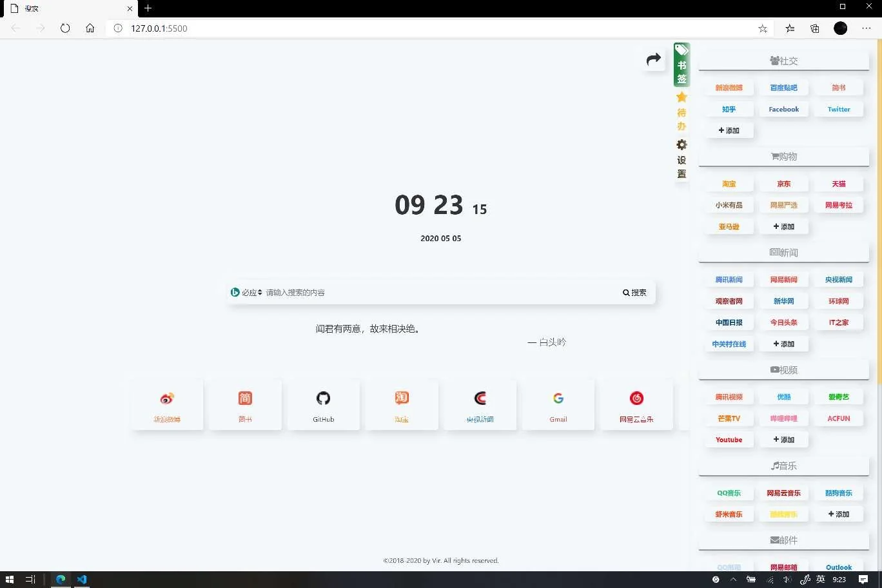The width and height of the screenshot is (882, 588).
Task: Switch to the 书签 sidebar tab
Action: 681,65
